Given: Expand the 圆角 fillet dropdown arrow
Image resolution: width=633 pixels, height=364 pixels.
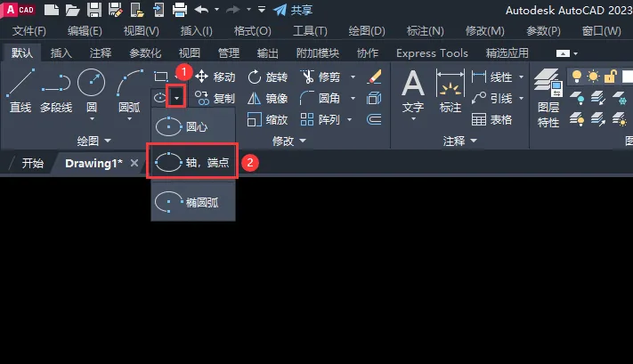Looking at the screenshot, I should pos(353,98).
